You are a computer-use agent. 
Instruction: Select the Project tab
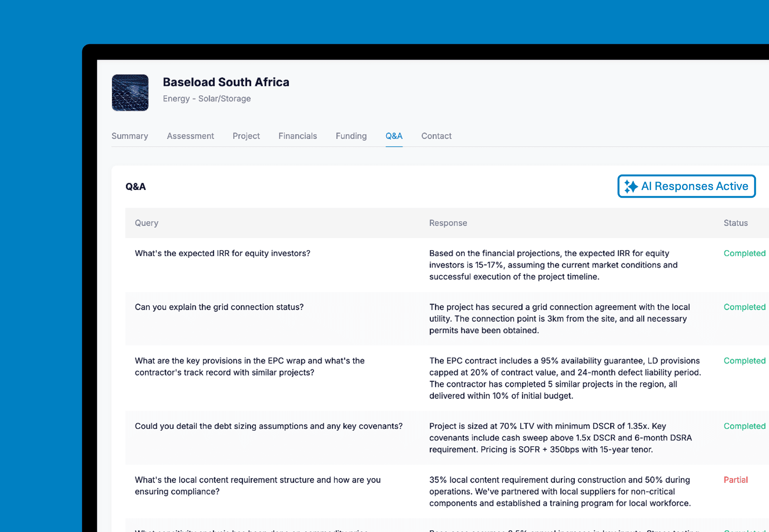click(245, 136)
